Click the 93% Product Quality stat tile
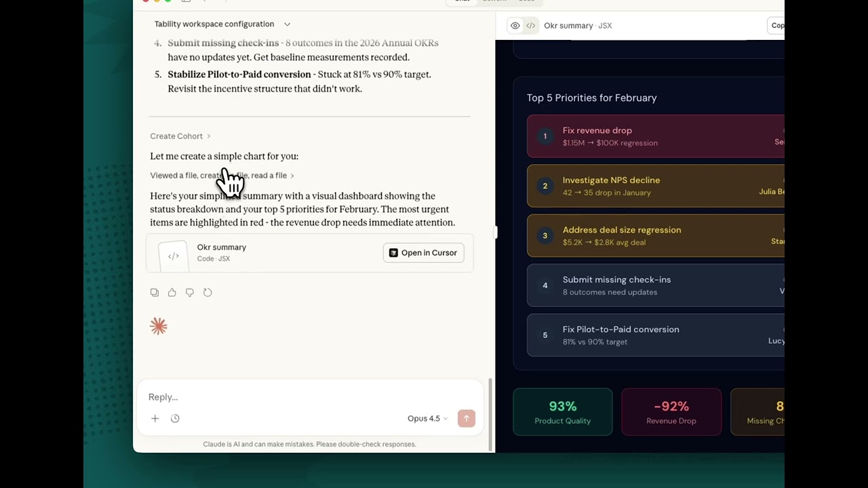 point(563,412)
